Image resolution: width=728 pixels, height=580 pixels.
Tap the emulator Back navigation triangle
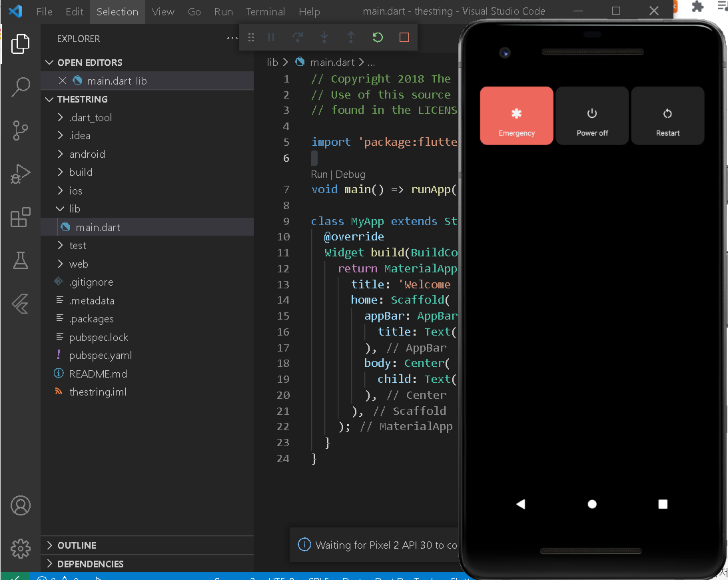point(520,504)
